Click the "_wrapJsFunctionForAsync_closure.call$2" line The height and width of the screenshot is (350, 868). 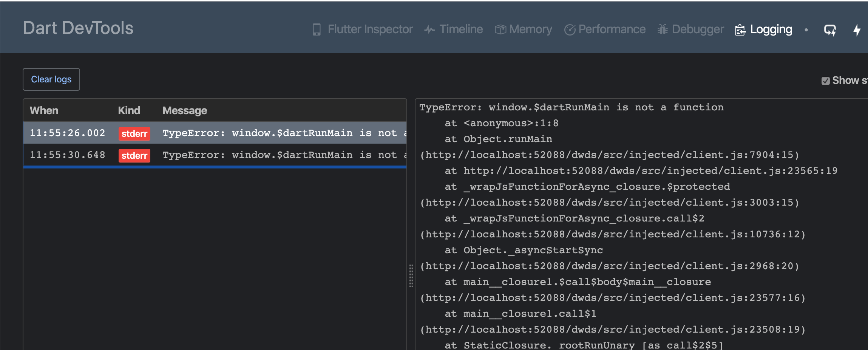pyautogui.click(x=575, y=218)
